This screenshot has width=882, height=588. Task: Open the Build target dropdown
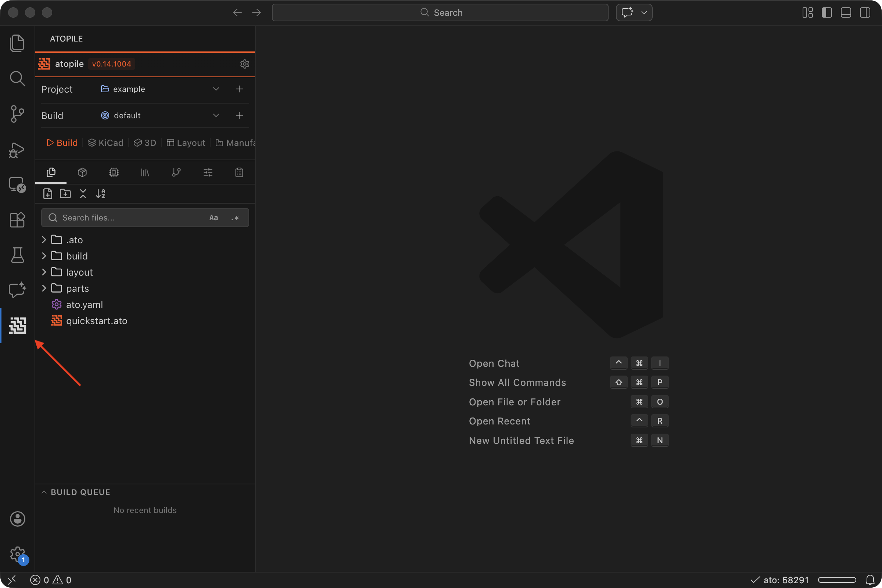(216, 115)
